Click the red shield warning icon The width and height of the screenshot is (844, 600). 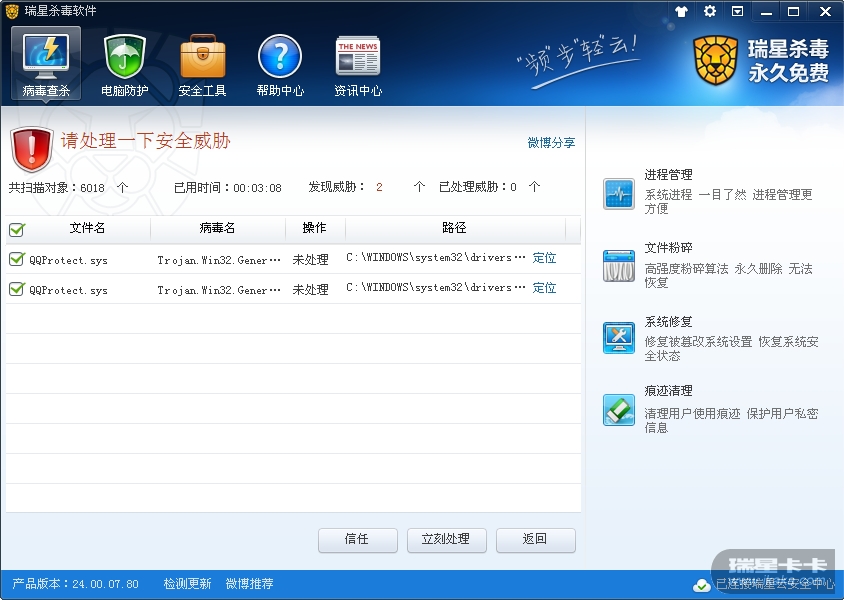[31, 149]
